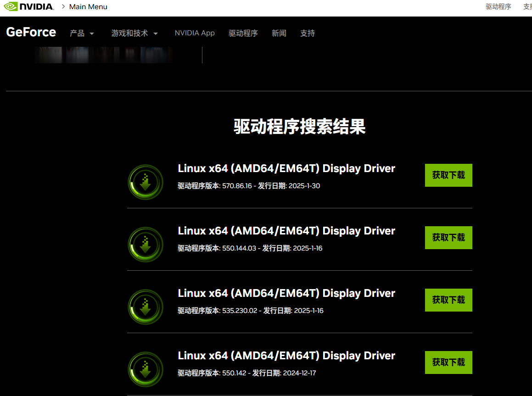
Task: Click 获取下载 for version 550.142
Action: [x=448, y=363]
